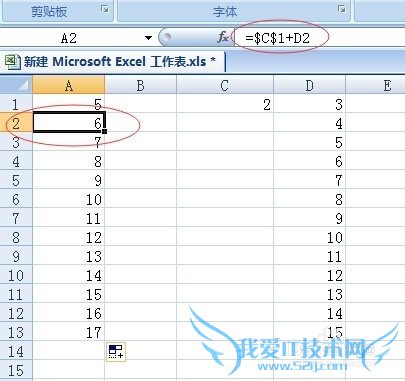Viewport: 405px width, 381px height.
Task: Click the Name Box showing A2
Action: 69,38
